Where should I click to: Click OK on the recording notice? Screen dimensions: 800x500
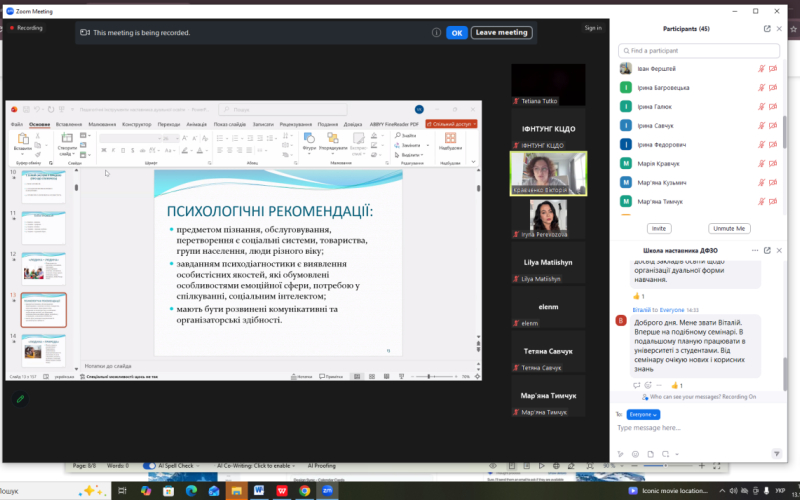[457, 33]
